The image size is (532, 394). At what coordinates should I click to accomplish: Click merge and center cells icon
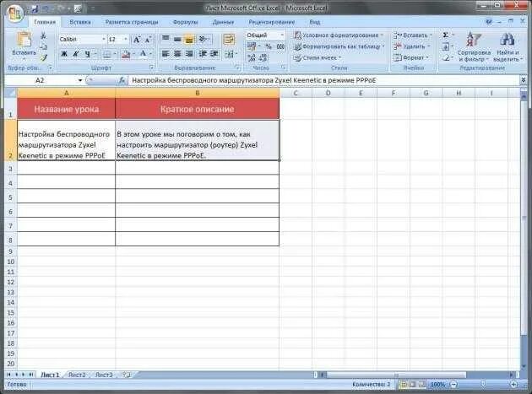[229, 54]
